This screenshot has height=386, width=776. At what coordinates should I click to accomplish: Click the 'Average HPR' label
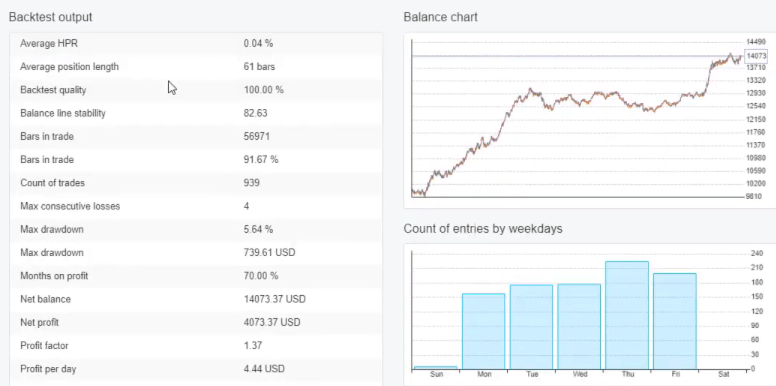(49, 44)
